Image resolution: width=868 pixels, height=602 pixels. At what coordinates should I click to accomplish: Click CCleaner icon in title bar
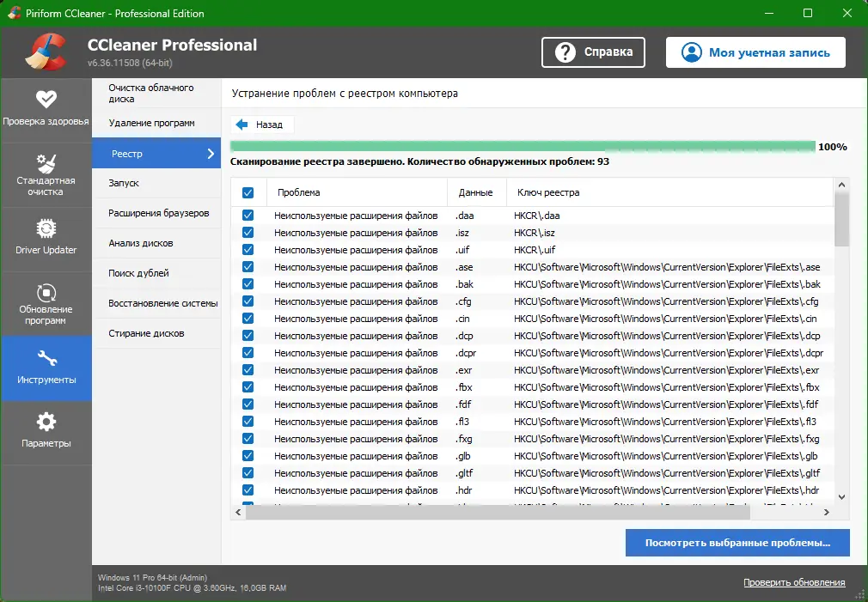tap(15, 13)
